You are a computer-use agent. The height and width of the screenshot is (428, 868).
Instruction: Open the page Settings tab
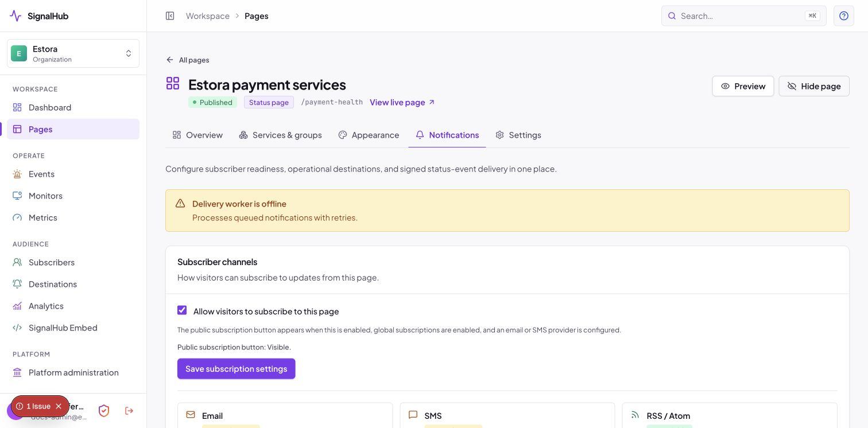[x=518, y=135]
